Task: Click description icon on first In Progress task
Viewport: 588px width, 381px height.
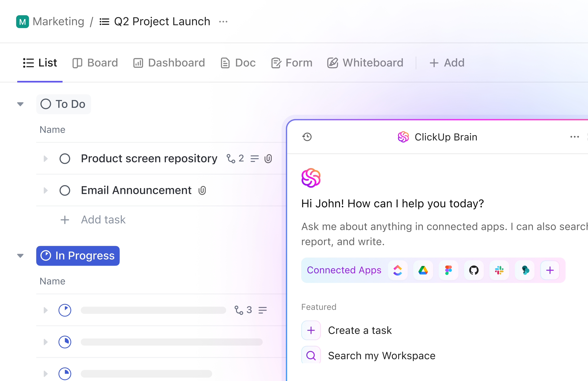Action: (x=262, y=310)
